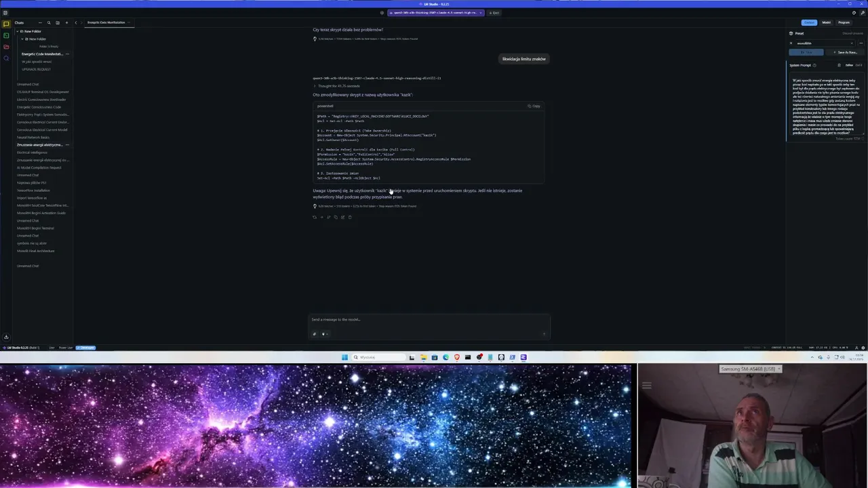Expand the 'Thought for 41.76 seconds' section
Screen dimensions: 868x488
(x=336, y=86)
